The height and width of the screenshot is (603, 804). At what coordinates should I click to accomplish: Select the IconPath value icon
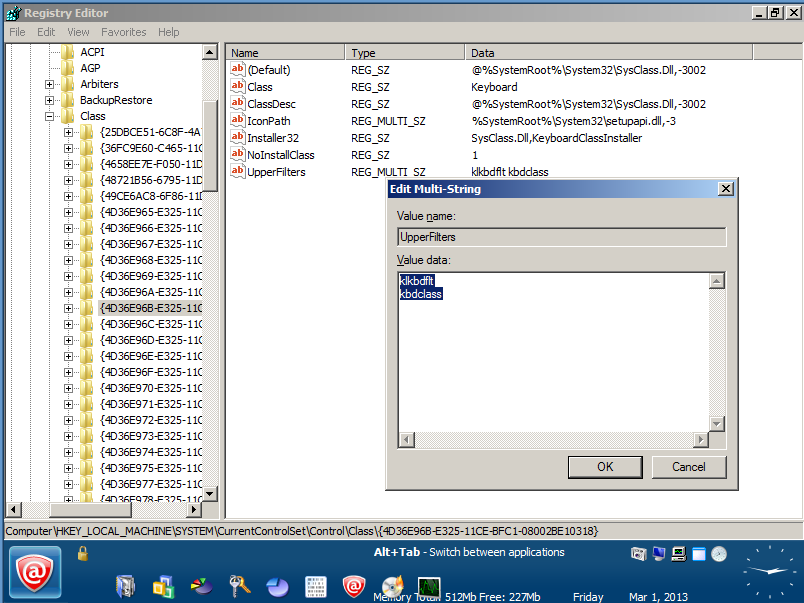pos(237,120)
